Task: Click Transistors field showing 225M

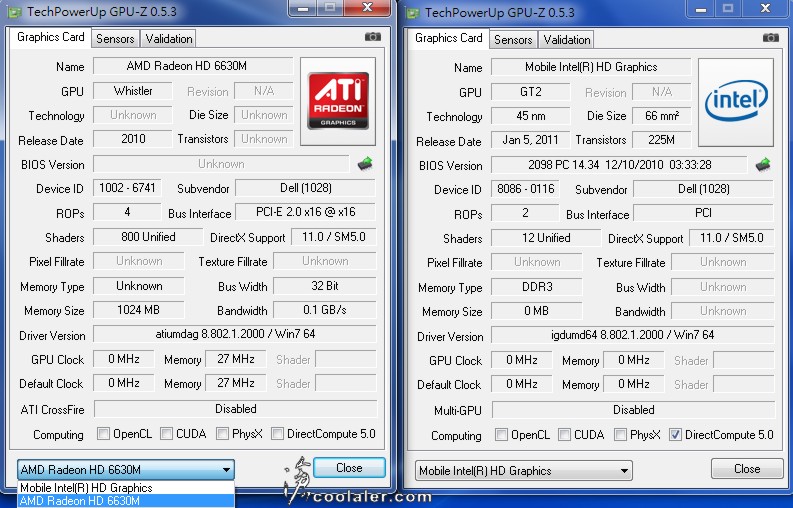Action: click(x=662, y=140)
